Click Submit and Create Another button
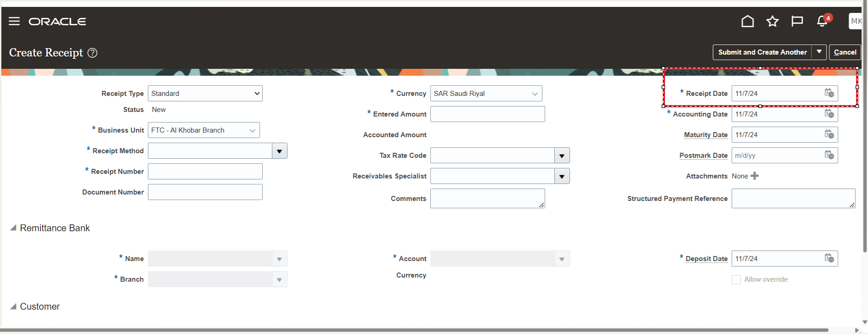Image resolution: width=868 pixels, height=334 pixels. click(762, 52)
